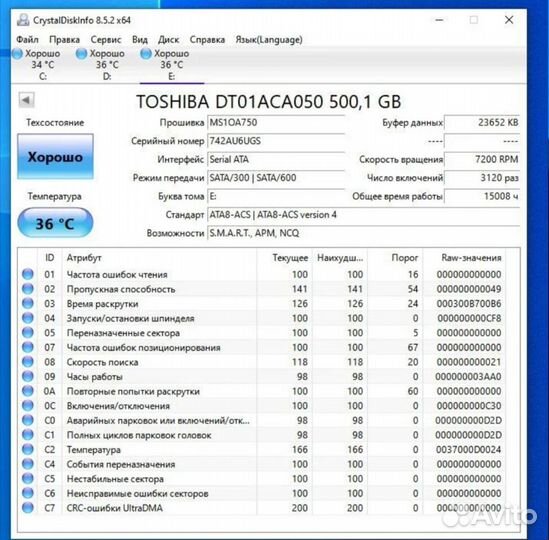
Task: Click the Хорошо health status button
Action: coord(55,157)
